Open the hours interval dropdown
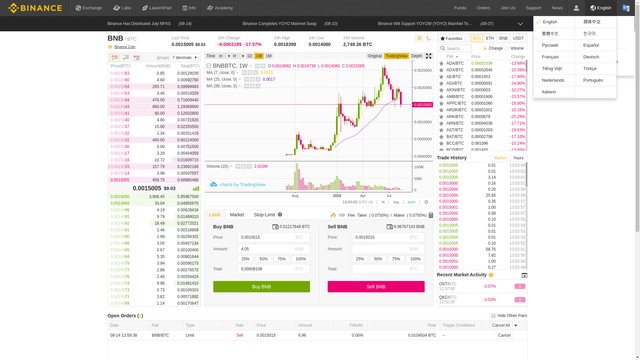Viewport: 640px width, 360px height. pos(238,56)
